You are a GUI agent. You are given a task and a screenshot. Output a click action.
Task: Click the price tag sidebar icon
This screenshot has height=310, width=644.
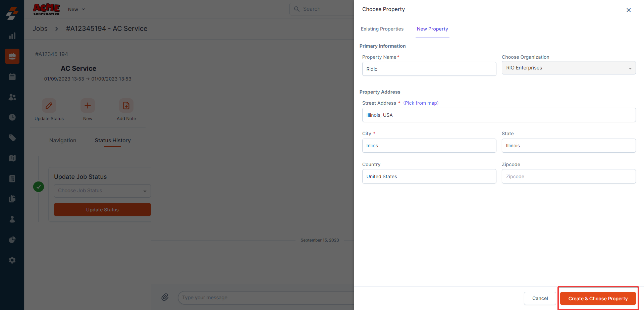(12, 138)
